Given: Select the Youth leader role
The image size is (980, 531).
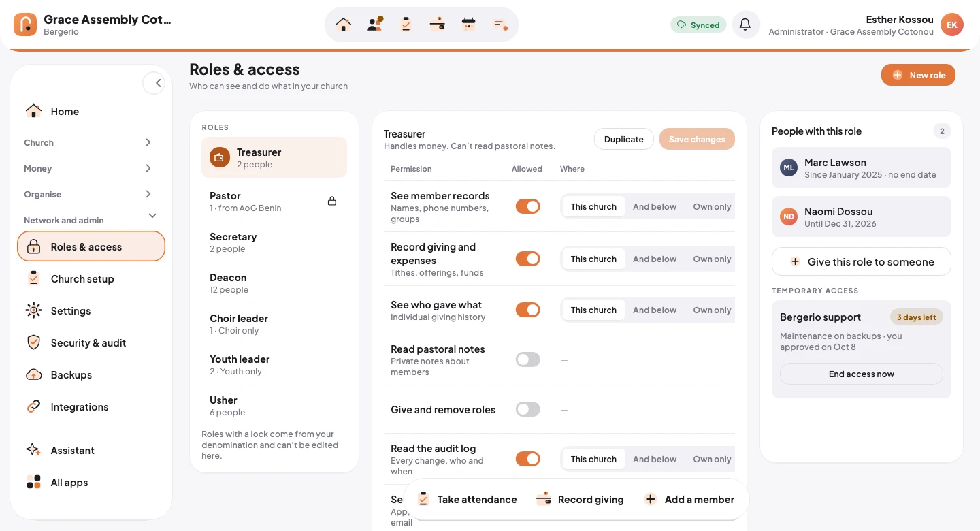Looking at the screenshot, I should (x=274, y=364).
